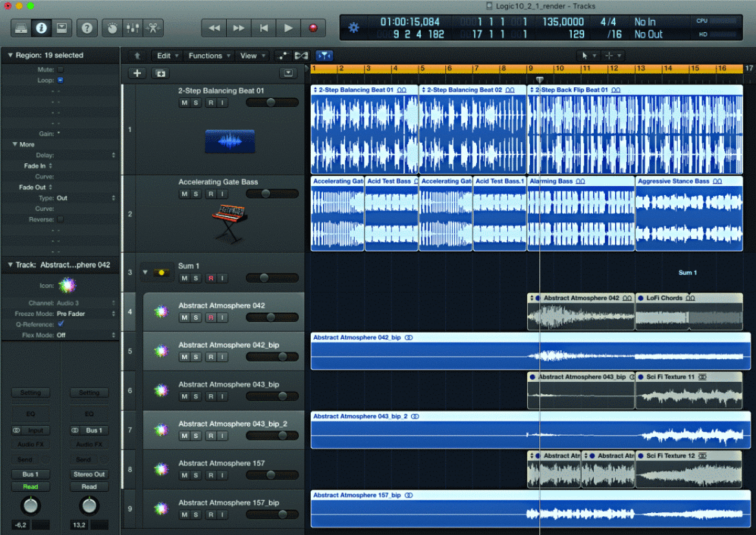Click the Sum 1 track stack icon
The height and width of the screenshot is (535, 756).
(161, 273)
